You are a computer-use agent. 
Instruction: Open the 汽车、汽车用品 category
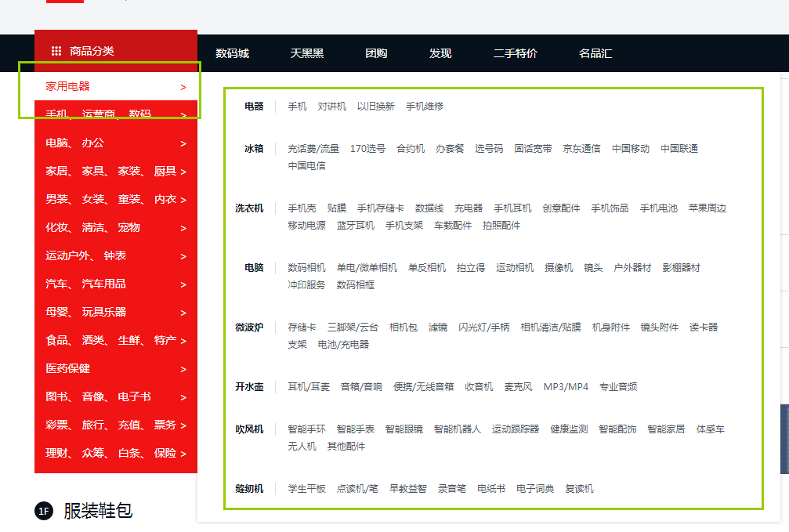click(x=85, y=284)
